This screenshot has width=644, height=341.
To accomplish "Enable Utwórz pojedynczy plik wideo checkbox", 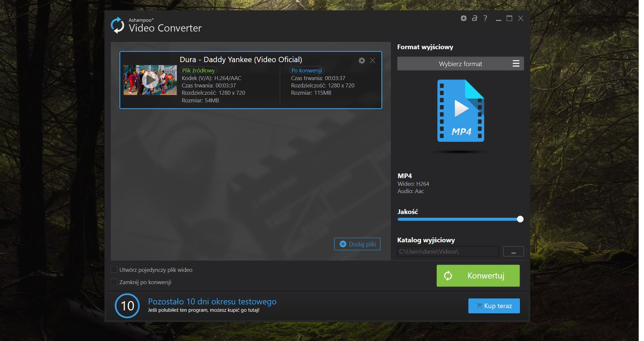I will (114, 270).
